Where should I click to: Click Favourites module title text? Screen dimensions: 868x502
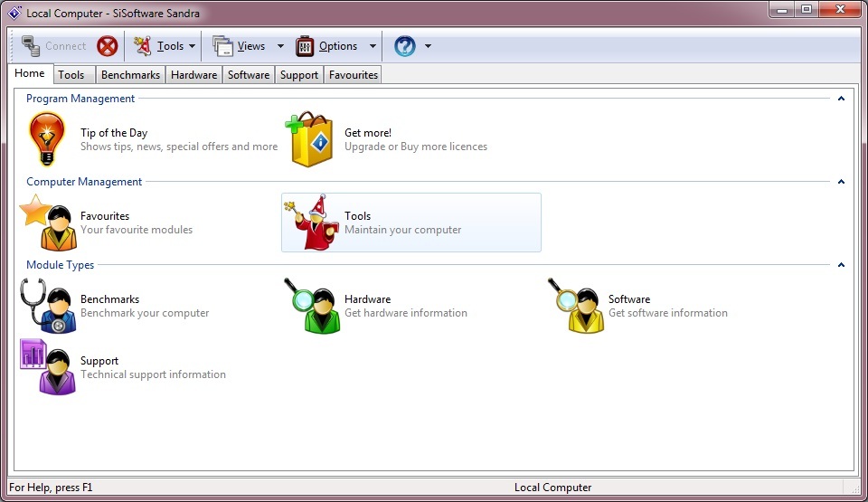point(105,215)
